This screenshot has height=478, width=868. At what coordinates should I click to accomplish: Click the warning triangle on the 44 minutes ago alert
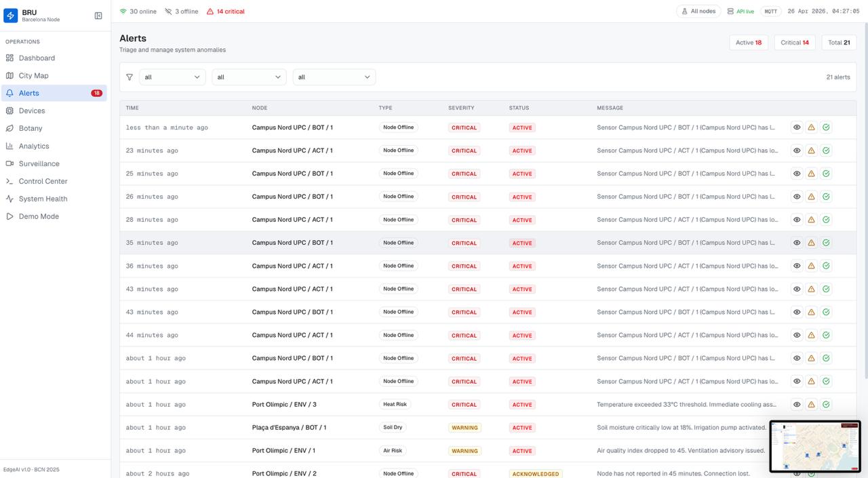coord(811,335)
